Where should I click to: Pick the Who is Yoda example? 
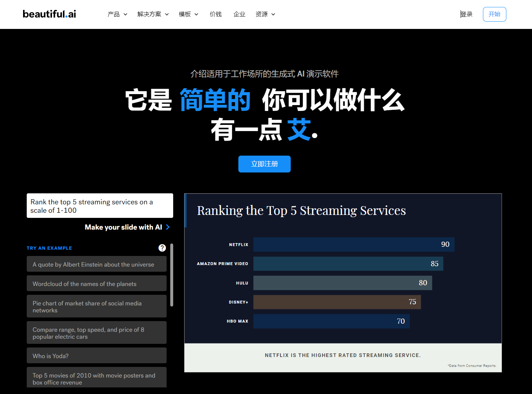coord(96,356)
